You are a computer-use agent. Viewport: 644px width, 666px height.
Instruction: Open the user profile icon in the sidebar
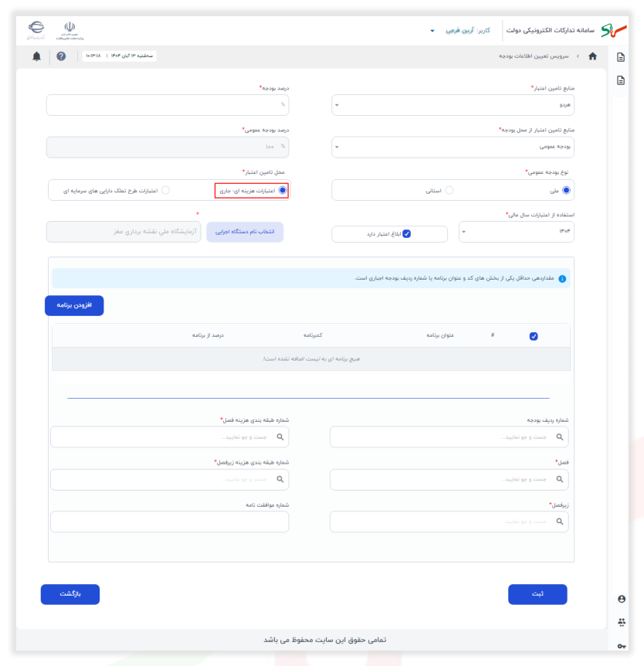click(622, 599)
